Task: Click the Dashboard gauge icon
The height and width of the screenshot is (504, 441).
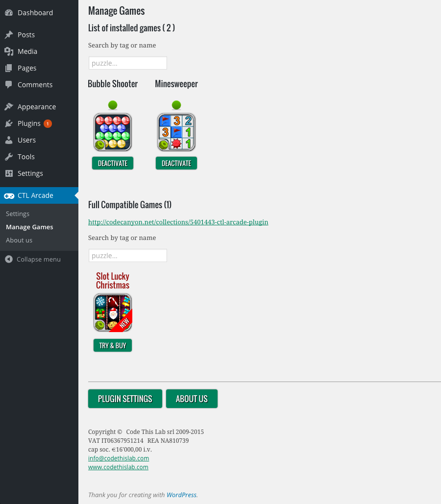Action: coord(9,13)
